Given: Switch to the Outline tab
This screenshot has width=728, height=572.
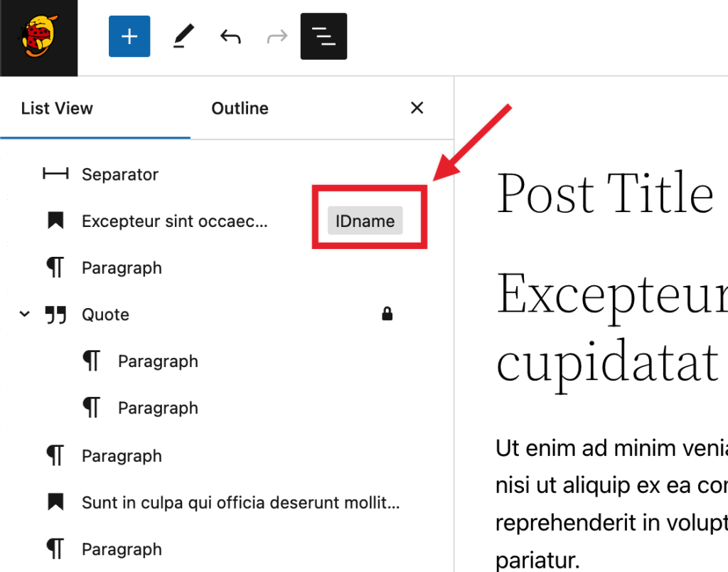Looking at the screenshot, I should pyautogui.click(x=240, y=109).
